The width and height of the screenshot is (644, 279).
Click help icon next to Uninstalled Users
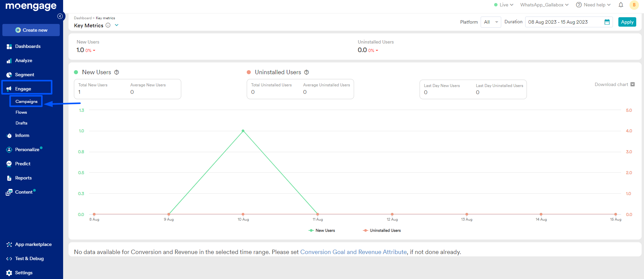click(306, 72)
